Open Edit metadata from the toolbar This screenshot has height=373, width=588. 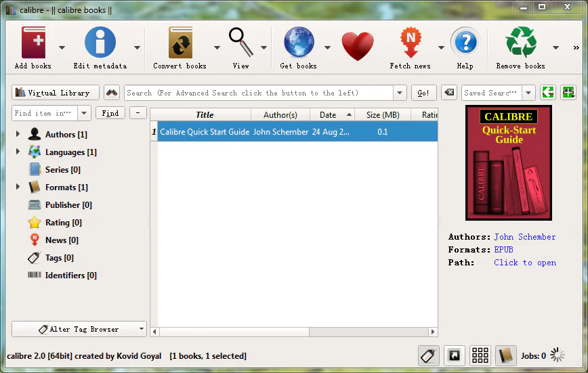(100, 43)
